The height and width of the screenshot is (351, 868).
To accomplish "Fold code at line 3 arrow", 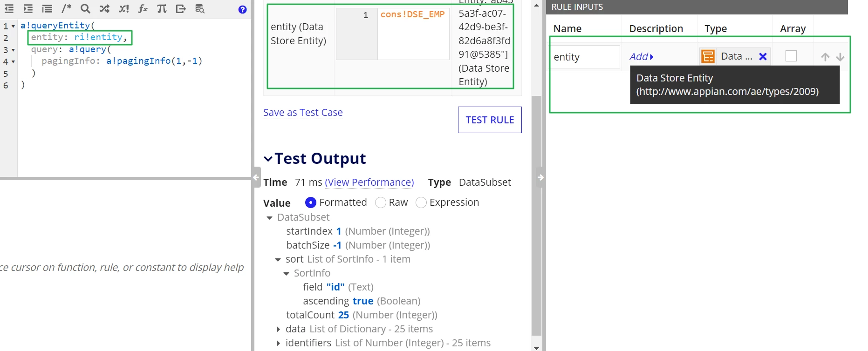I will [13, 50].
